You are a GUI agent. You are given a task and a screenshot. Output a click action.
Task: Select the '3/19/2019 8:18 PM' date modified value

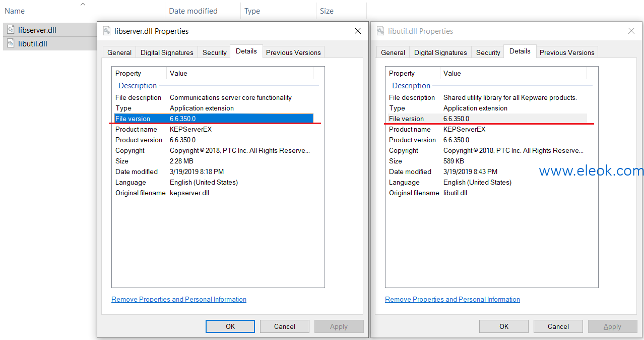[x=197, y=172]
